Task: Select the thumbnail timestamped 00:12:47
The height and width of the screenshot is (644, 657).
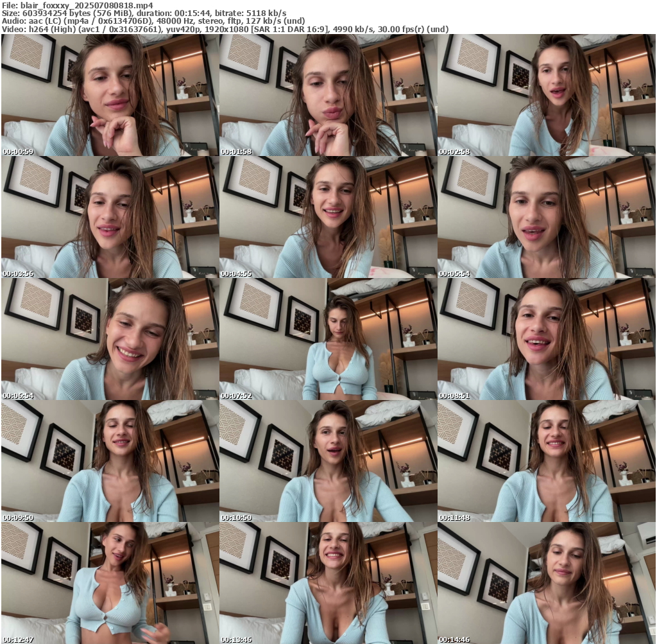Action: 110,583
